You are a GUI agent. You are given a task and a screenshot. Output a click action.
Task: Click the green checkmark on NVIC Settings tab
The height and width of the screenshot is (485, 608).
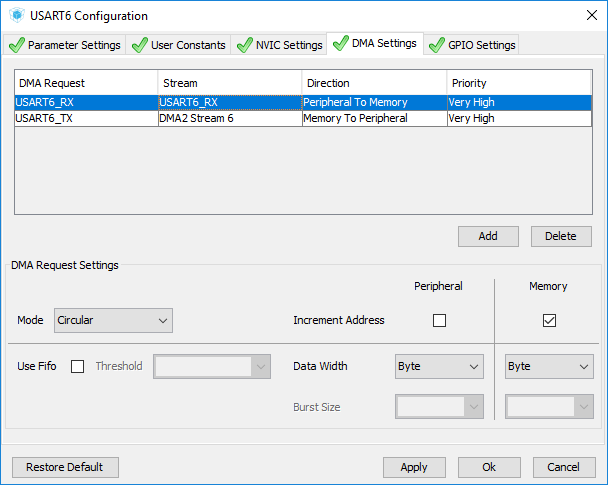coord(245,45)
